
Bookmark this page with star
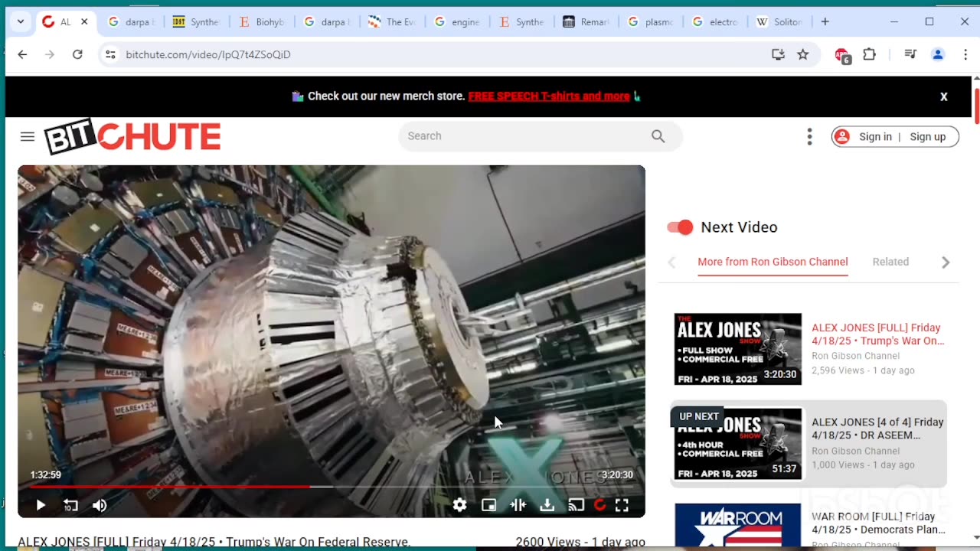coord(802,54)
